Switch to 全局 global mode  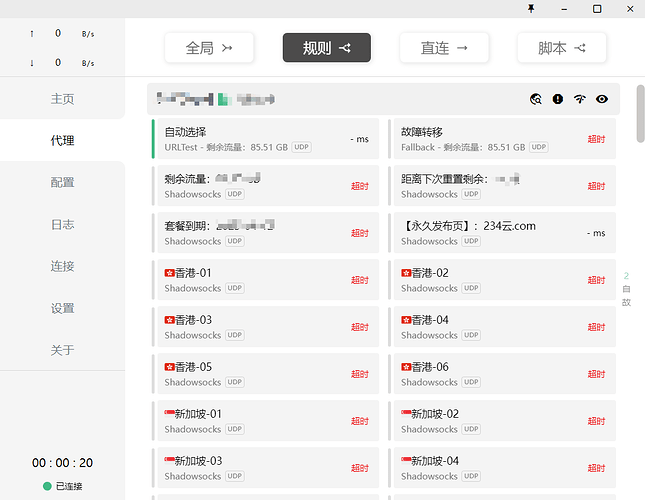pos(209,48)
